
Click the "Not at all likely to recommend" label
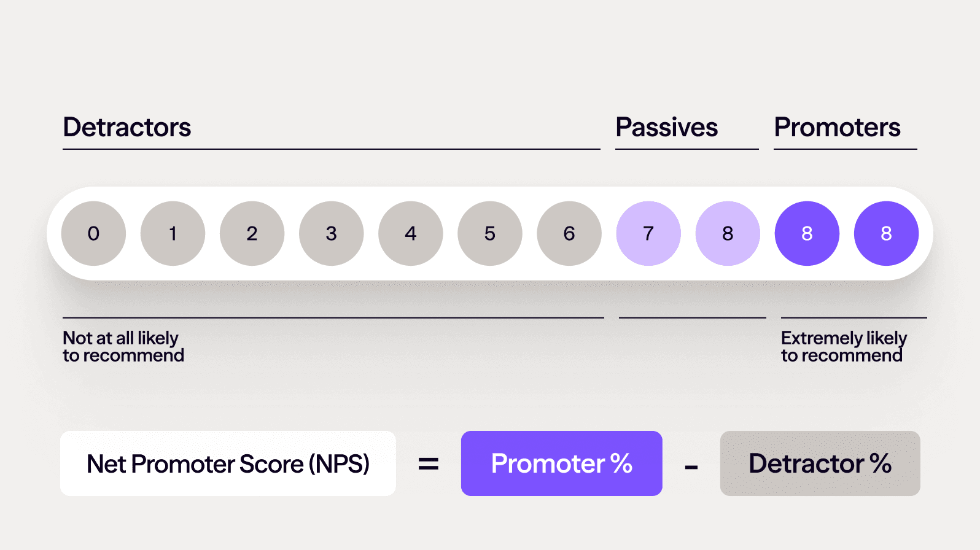(x=123, y=347)
